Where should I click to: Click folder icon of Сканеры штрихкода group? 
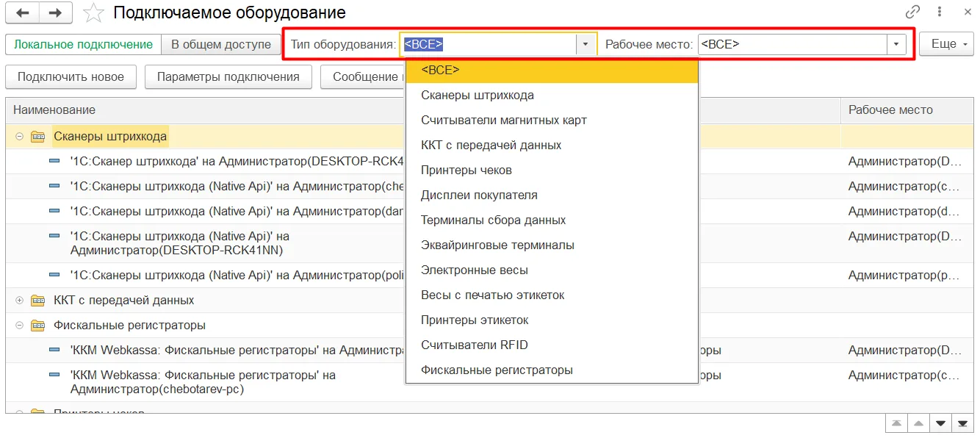point(38,137)
